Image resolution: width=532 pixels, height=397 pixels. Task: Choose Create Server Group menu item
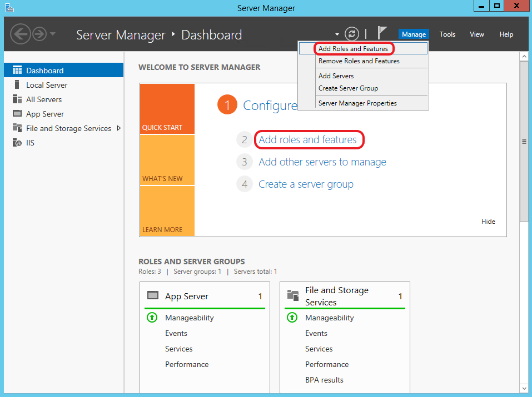pyautogui.click(x=364, y=88)
